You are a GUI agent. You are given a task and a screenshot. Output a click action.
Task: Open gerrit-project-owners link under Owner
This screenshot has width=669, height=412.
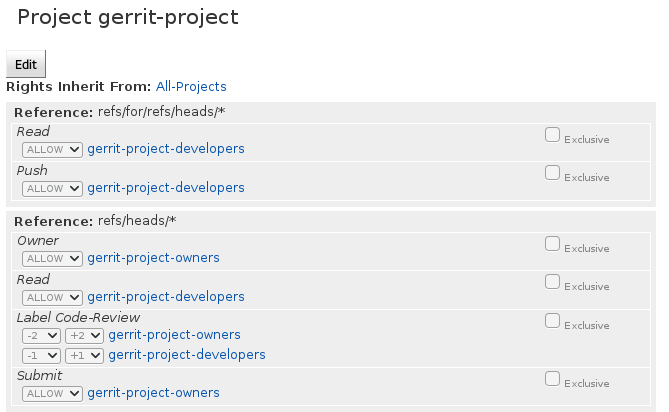coord(154,258)
